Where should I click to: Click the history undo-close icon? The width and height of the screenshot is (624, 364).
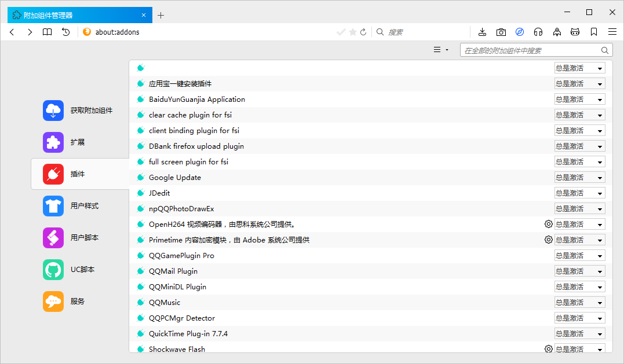(x=66, y=32)
